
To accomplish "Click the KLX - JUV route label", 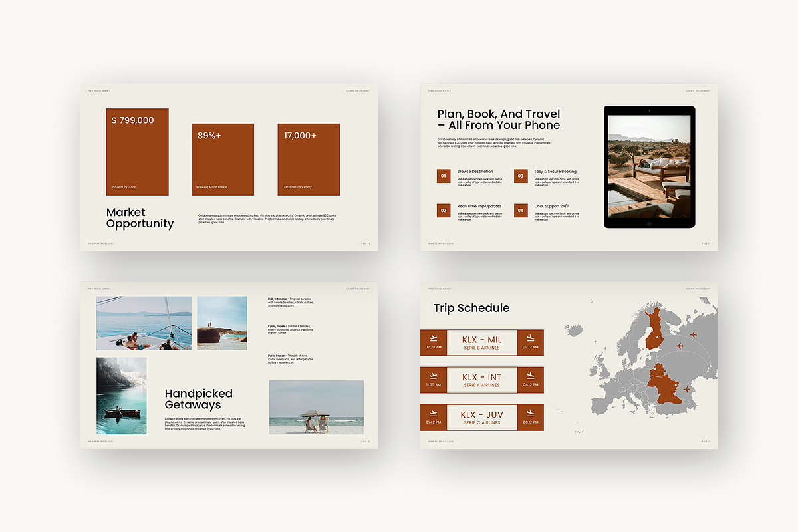I will 482,414.
